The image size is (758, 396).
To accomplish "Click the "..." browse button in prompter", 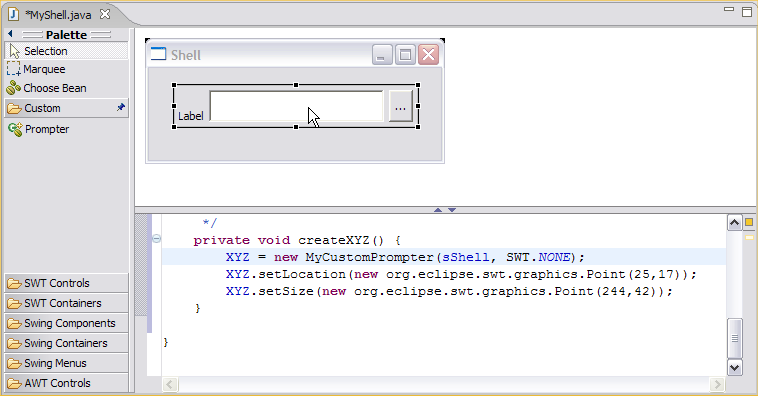I will coord(401,106).
